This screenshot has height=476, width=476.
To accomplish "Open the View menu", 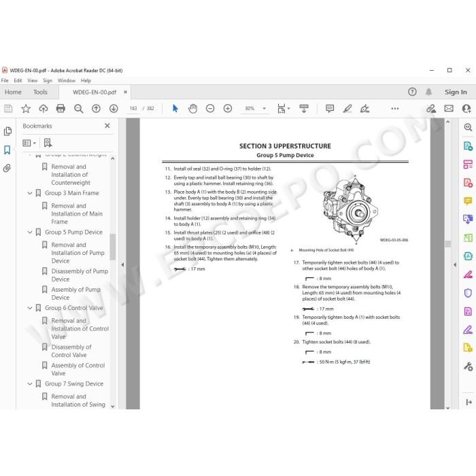I will point(32,80).
